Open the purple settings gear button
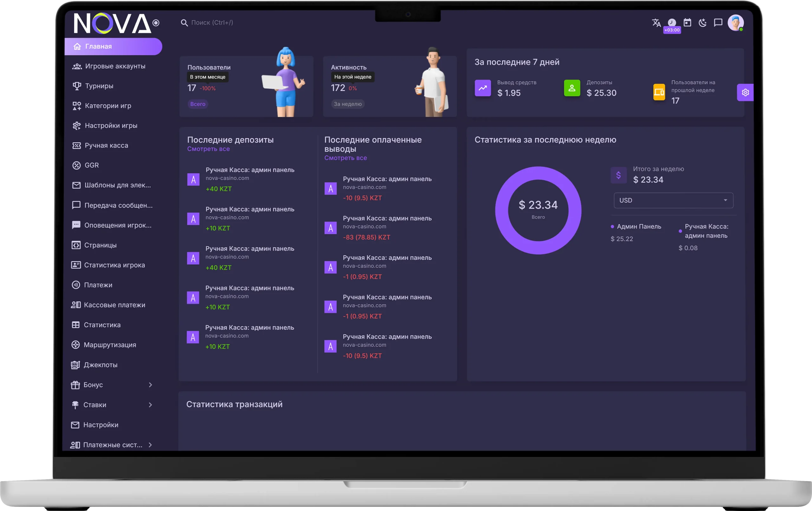This screenshot has width=812, height=511. click(x=745, y=92)
